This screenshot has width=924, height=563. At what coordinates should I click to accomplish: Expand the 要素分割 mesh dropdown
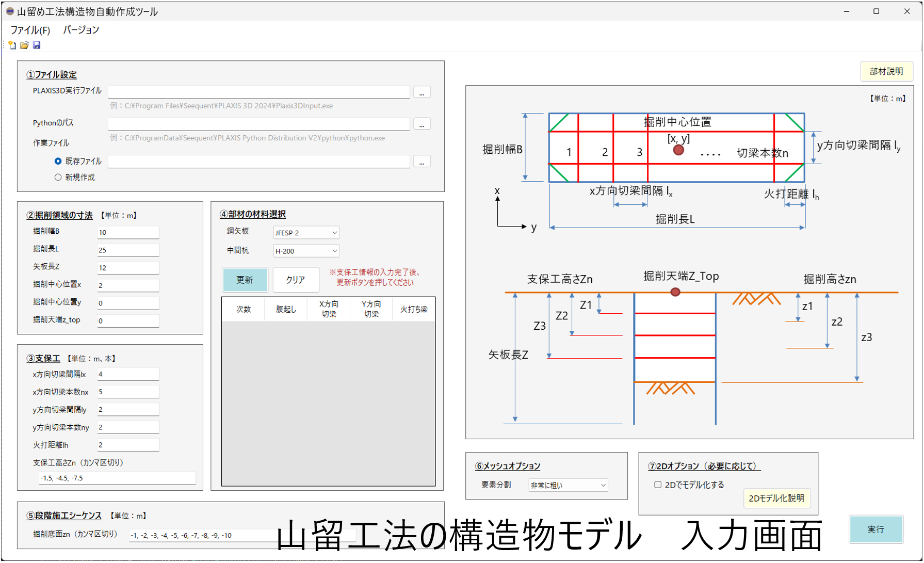(568, 485)
